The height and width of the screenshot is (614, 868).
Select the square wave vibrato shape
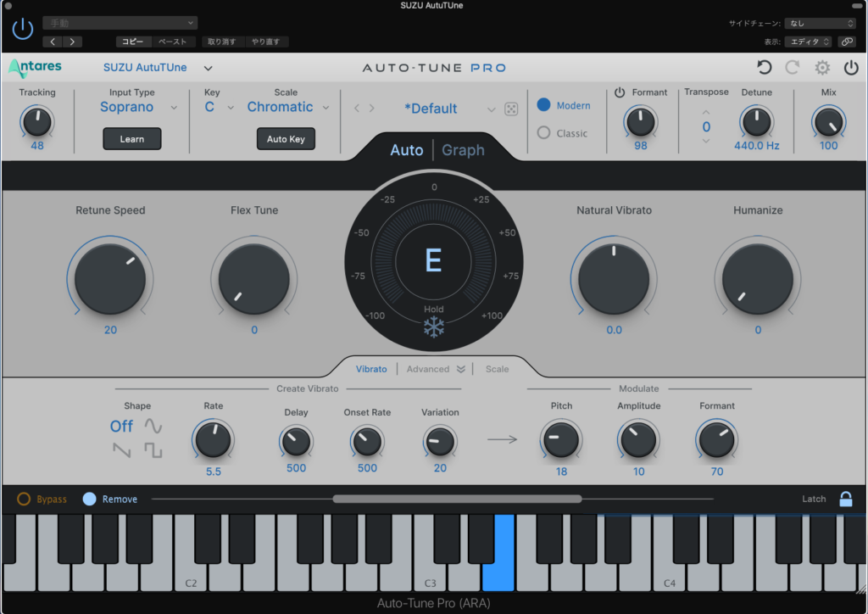pyautogui.click(x=153, y=451)
